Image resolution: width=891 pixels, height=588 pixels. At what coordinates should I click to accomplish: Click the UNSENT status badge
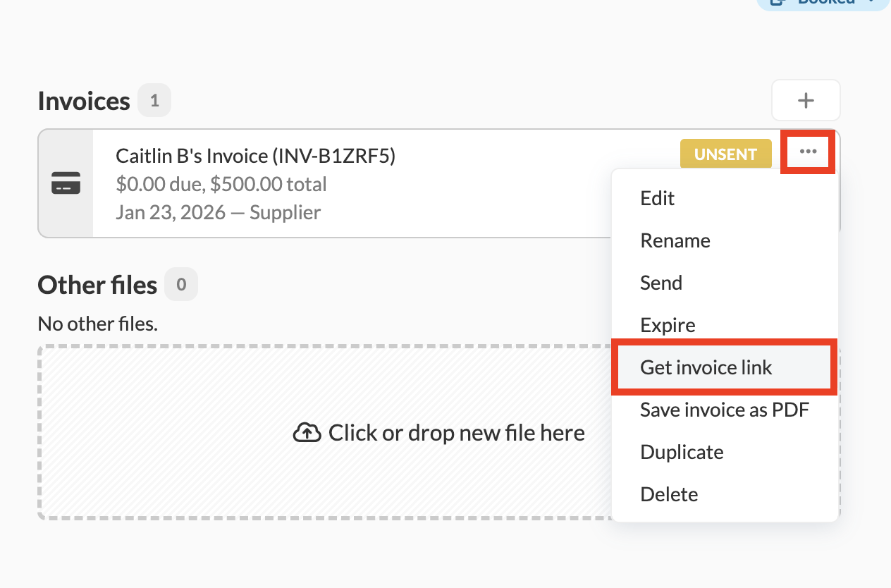[x=725, y=154]
